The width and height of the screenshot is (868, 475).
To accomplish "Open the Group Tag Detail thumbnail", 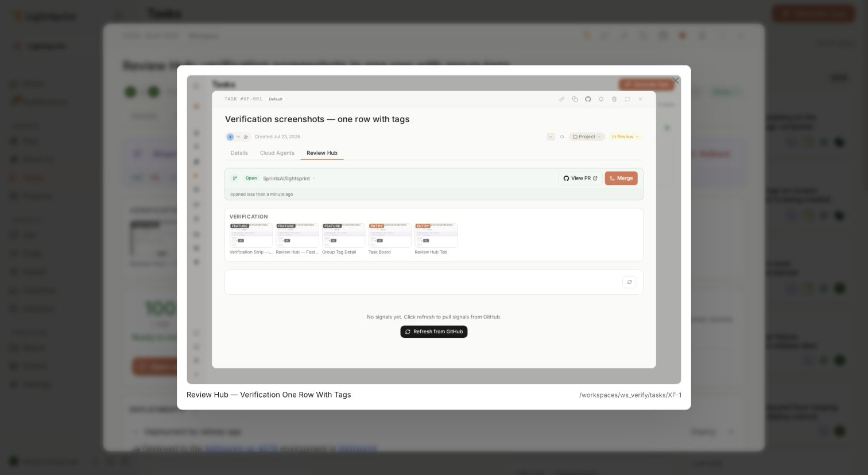I will tap(343, 235).
